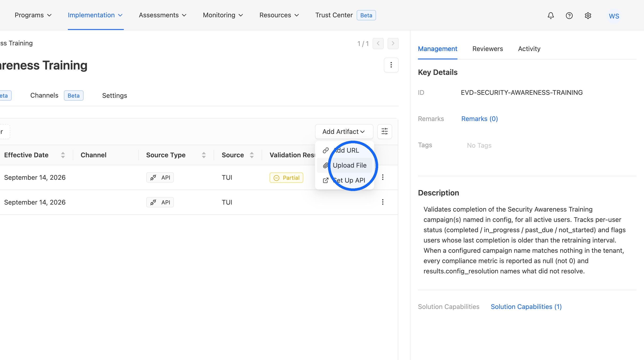Go to the next evidence item arrow

coord(393,44)
